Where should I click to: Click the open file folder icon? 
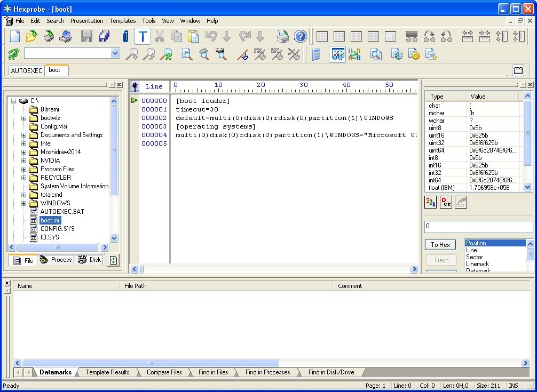[x=31, y=36]
